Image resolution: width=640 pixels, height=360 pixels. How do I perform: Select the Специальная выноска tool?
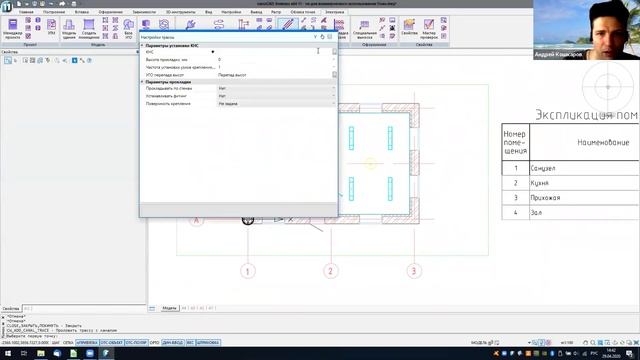click(x=364, y=29)
